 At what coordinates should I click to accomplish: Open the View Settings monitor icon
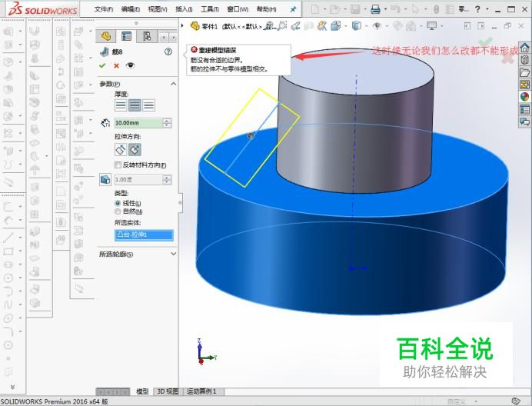pyautogui.click(x=432, y=26)
